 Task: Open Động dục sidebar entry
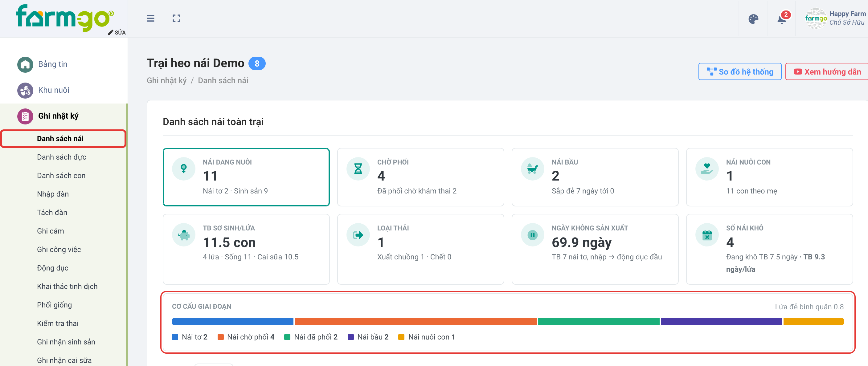tap(53, 268)
